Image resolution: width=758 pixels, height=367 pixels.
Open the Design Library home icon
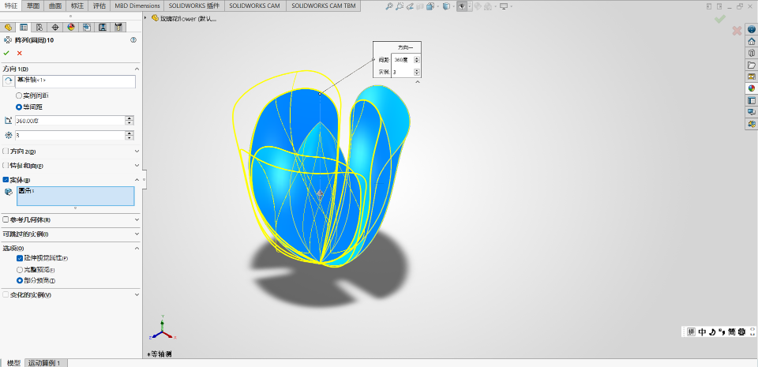point(751,41)
